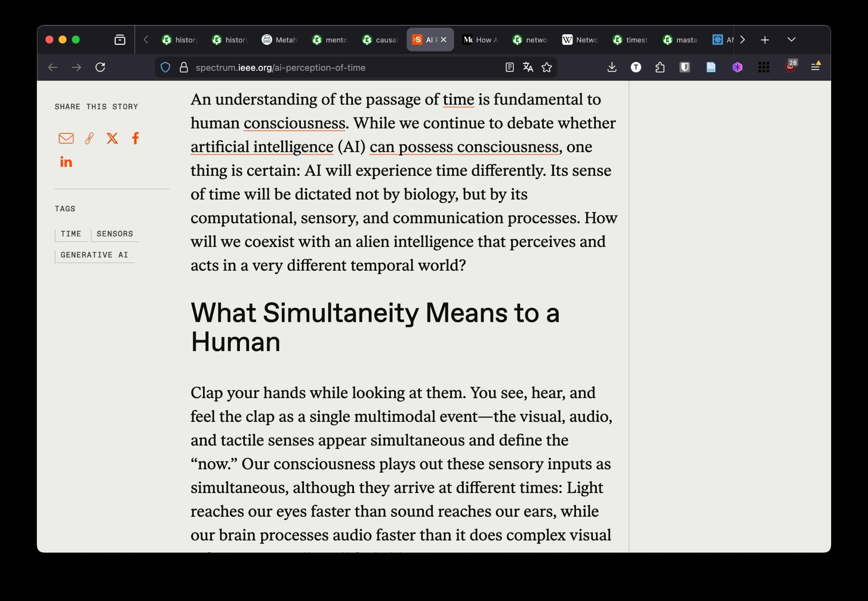The image size is (868, 601).
Task: Open extensions puzzle piece menu
Action: [660, 67]
